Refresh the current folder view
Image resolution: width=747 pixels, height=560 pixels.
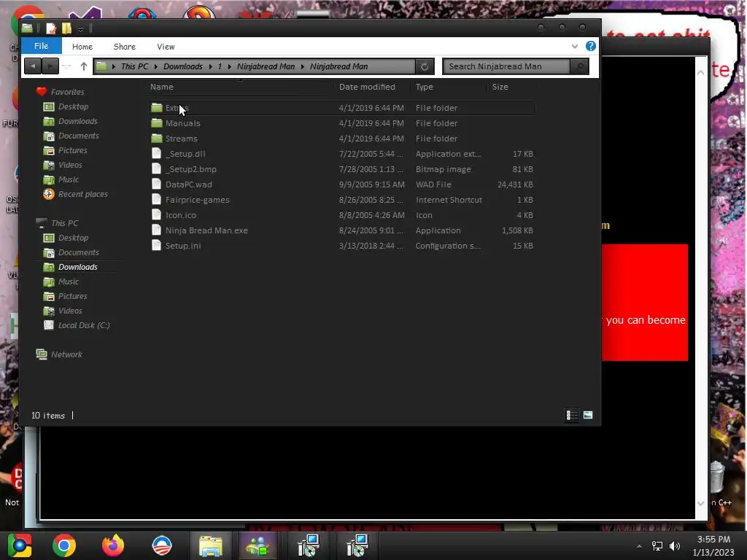[424, 66]
